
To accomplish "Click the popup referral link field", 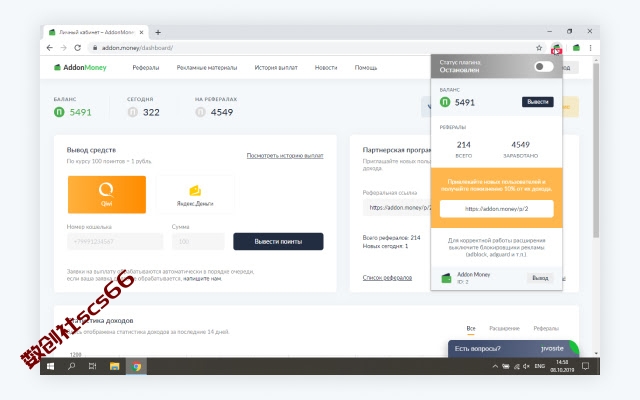I will tap(496, 209).
